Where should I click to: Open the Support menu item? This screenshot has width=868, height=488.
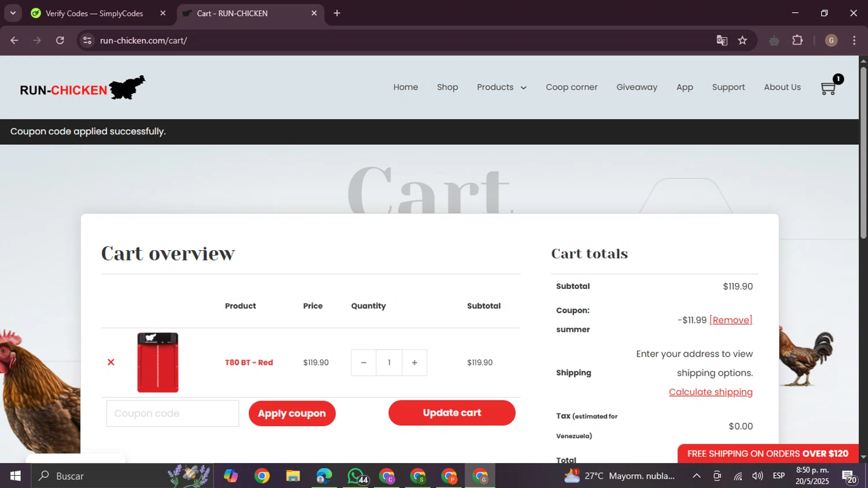[x=729, y=87]
